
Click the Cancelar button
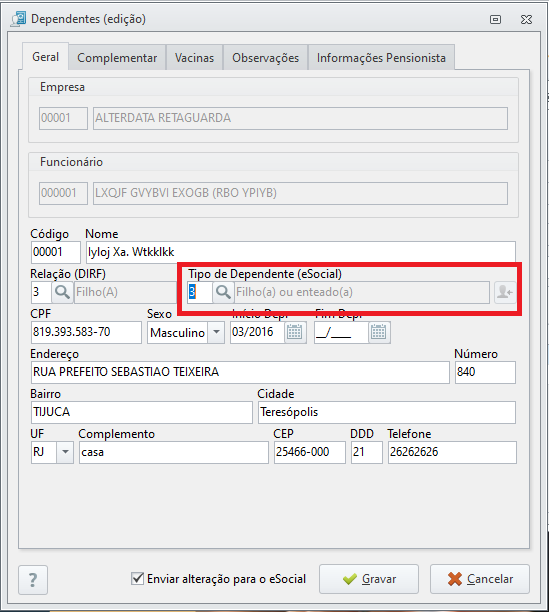pyautogui.click(x=480, y=579)
